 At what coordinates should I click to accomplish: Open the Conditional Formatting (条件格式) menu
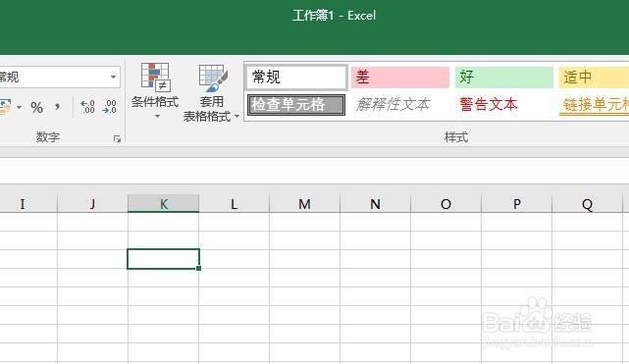155,91
